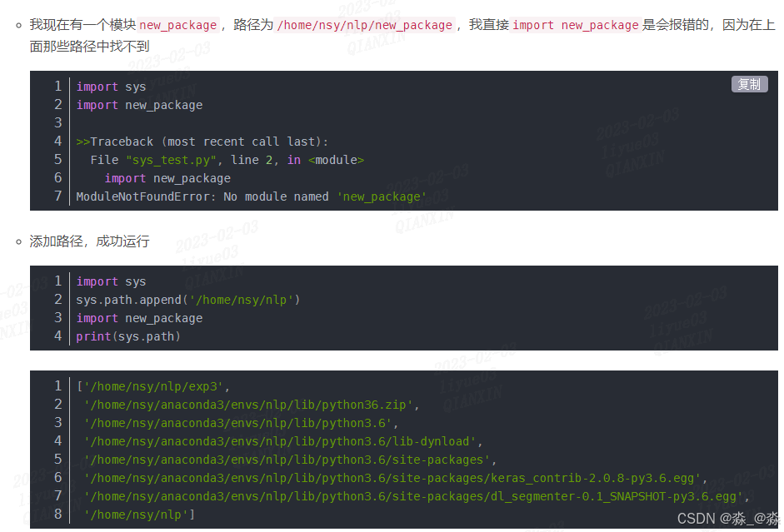Click output path ending lib/python3.6',

(241, 423)
